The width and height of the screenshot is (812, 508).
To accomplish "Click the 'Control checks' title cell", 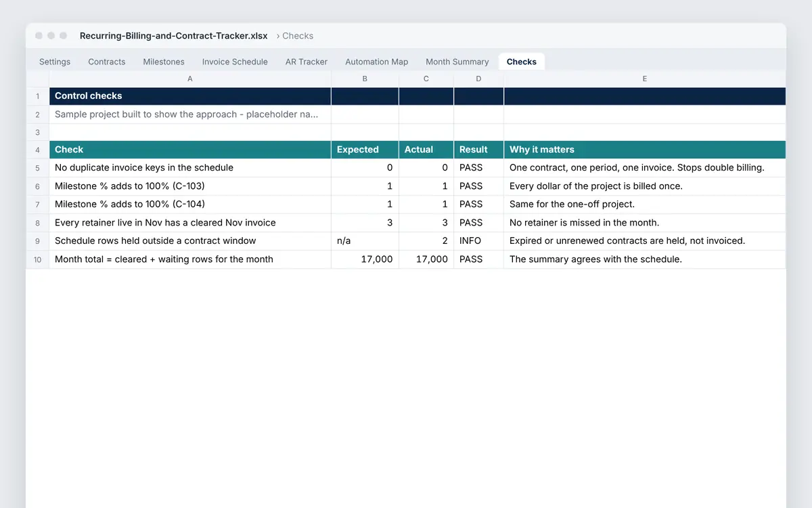I will pos(190,96).
